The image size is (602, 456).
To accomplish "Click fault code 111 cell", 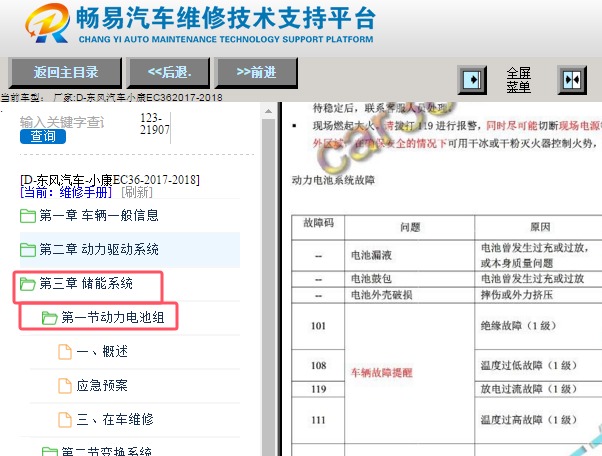I will point(318,420).
